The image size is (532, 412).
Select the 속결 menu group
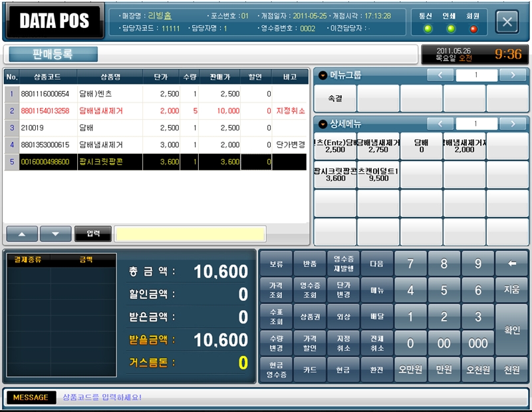point(334,99)
